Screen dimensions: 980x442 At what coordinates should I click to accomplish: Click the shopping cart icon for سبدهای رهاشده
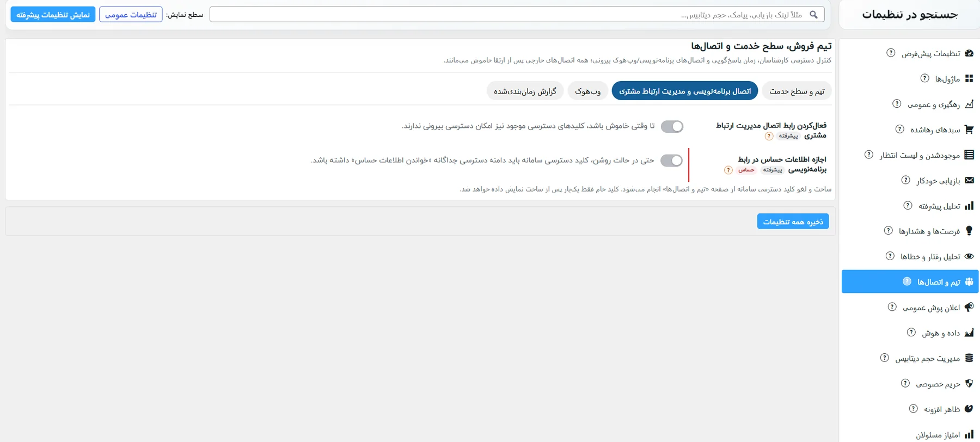(x=969, y=130)
